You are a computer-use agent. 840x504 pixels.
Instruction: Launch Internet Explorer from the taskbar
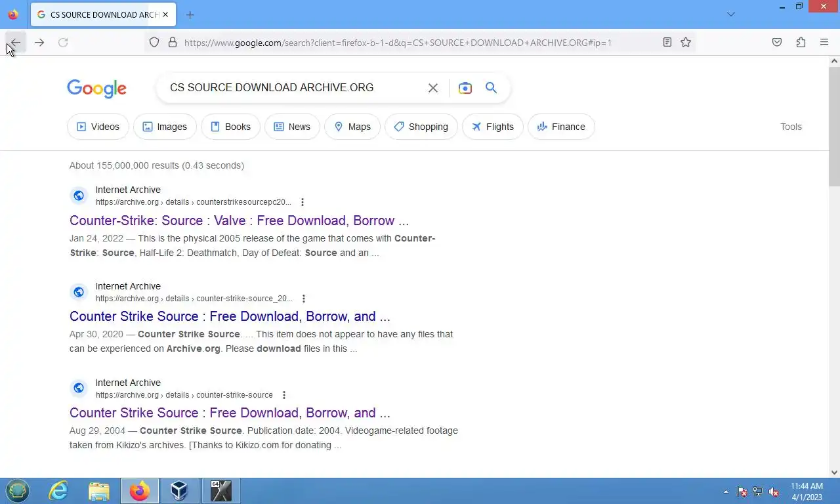click(x=58, y=491)
